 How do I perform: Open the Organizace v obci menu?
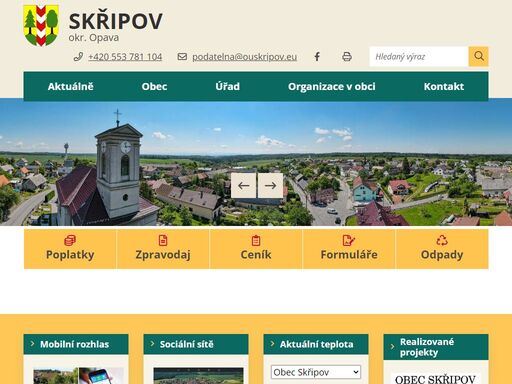tap(332, 86)
